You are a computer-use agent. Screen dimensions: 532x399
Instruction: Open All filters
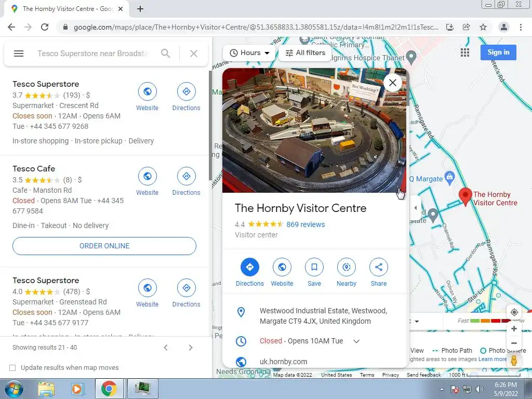pos(305,53)
